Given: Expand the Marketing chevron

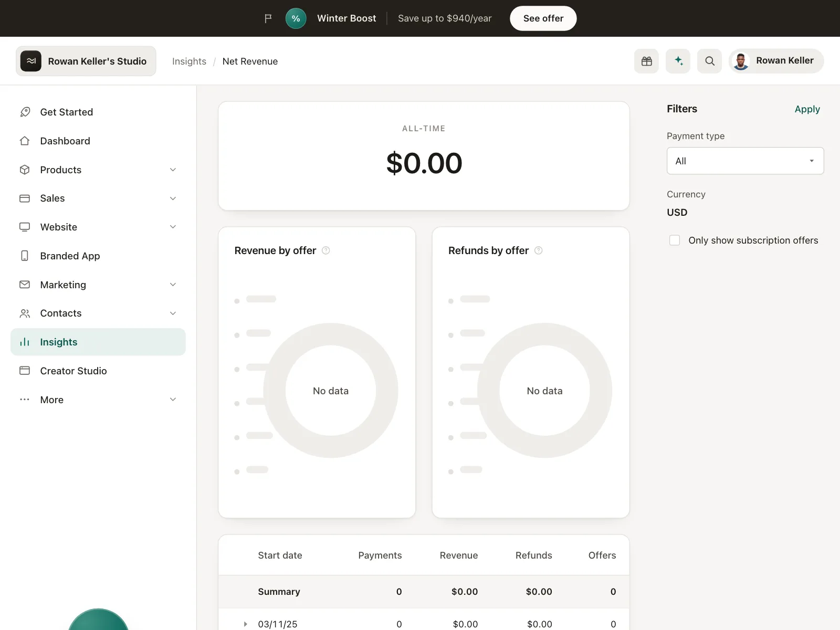Looking at the screenshot, I should coord(173,285).
